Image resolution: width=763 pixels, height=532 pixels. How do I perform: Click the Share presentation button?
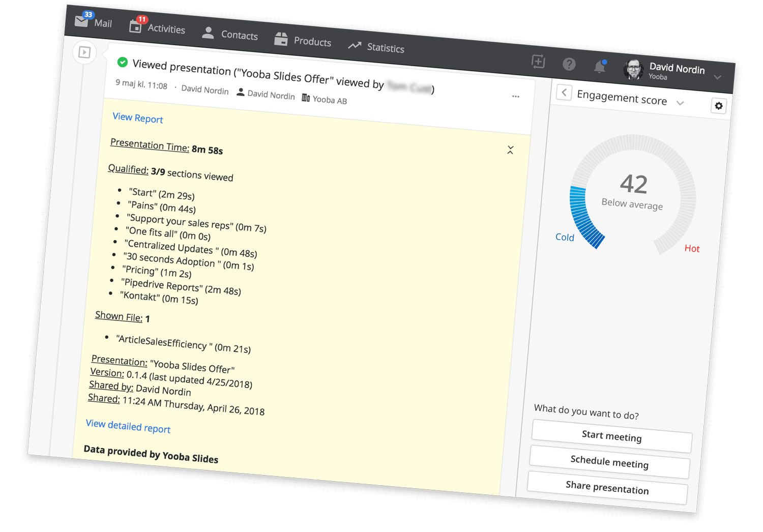[x=607, y=488]
